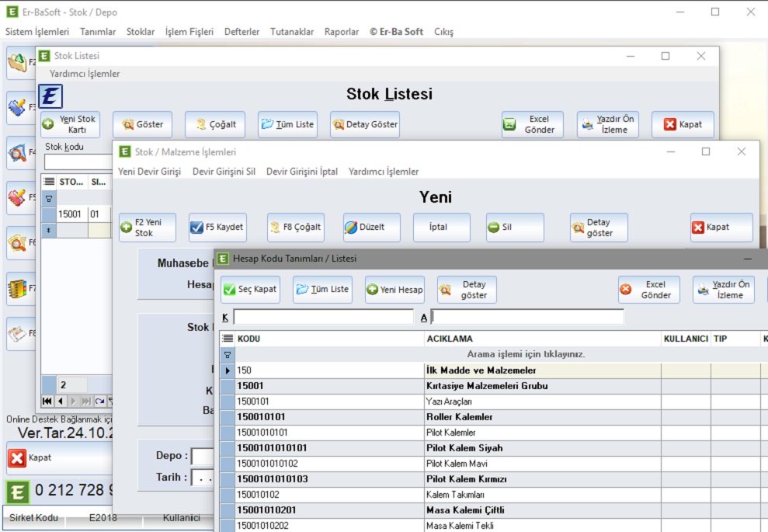This screenshot has width=768, height=532.
Task: Click the F8 Çoğalt button
Action: (x=296, y=228)
